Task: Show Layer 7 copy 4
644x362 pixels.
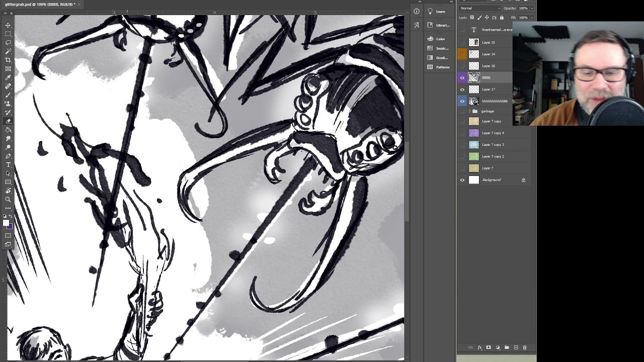Action: (462, 133)
